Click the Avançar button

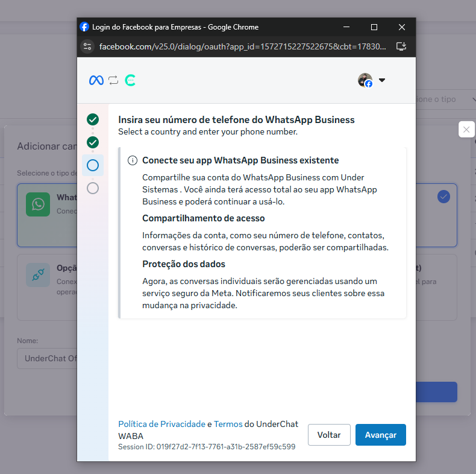381,435
